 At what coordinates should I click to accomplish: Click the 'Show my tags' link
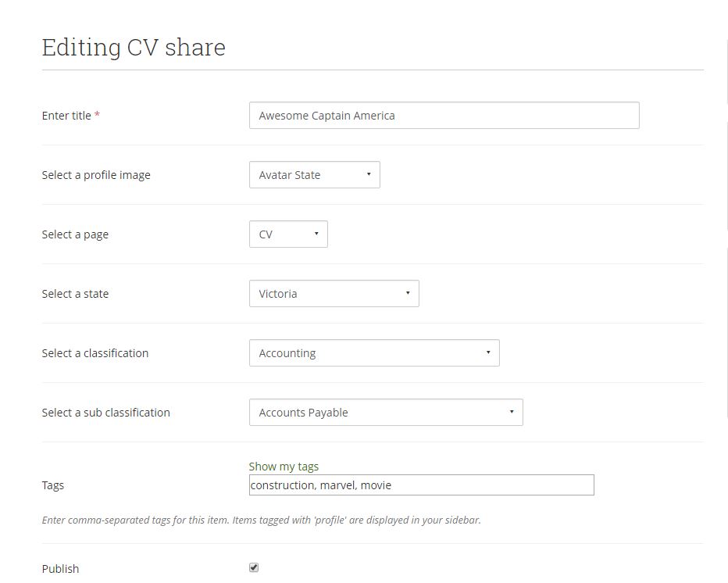(x=284, y=467)
